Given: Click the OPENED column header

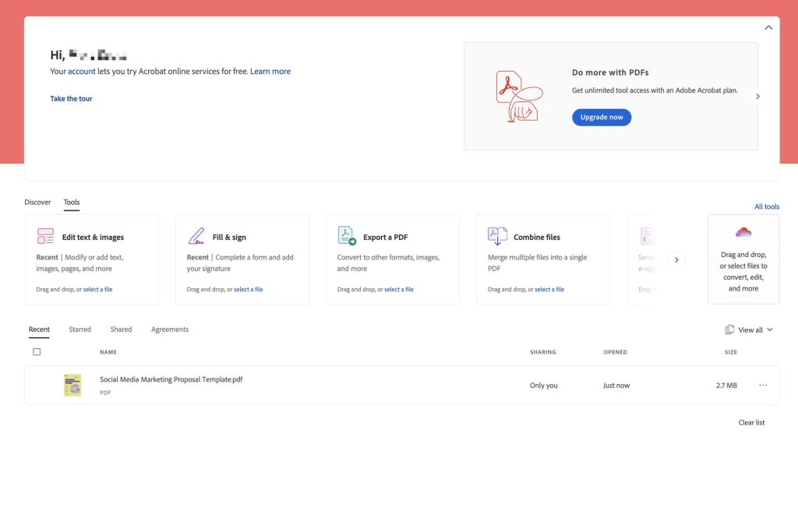Looking at the screenshot, I should click(x=616, y=352).
